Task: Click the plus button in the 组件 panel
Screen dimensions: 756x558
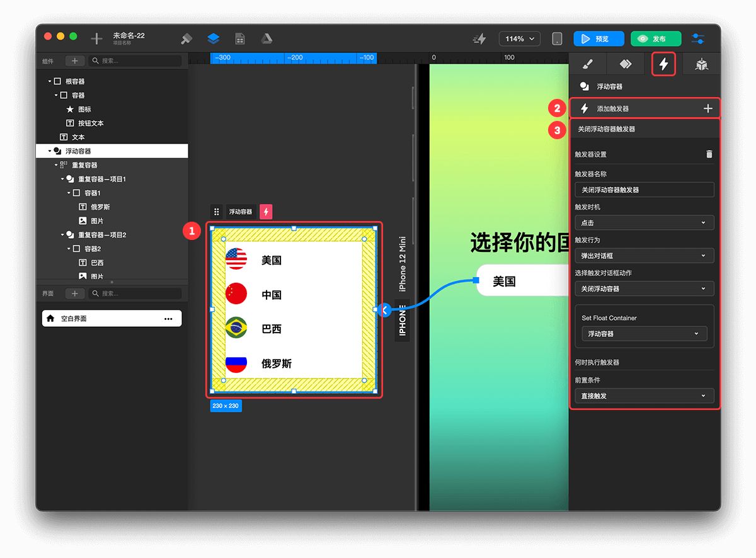Action: (74, 61)
